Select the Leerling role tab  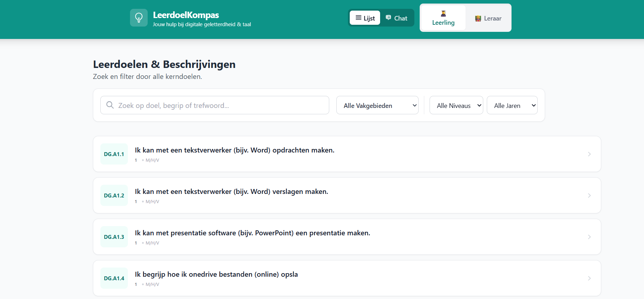tap(443, 18)
